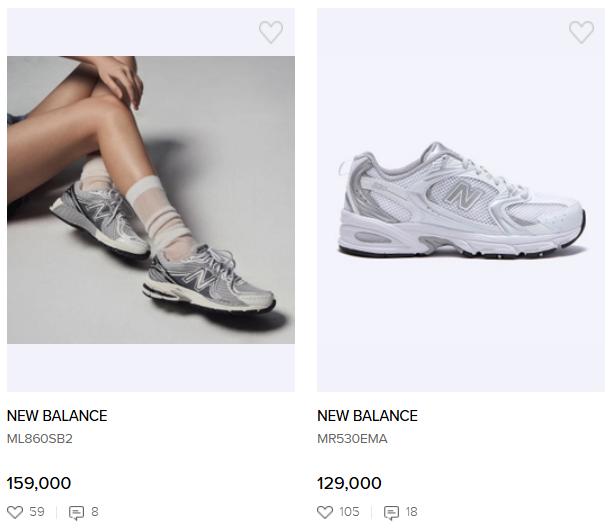611x531 pixels.
Task: Click the like heart icon beside 105
Action: tap(325, 512)
